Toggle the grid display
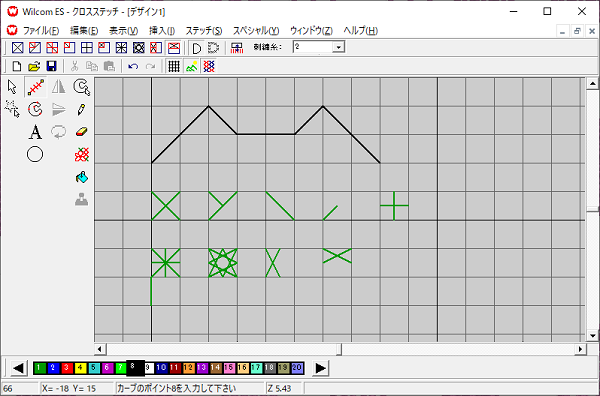 coord(174,67)
